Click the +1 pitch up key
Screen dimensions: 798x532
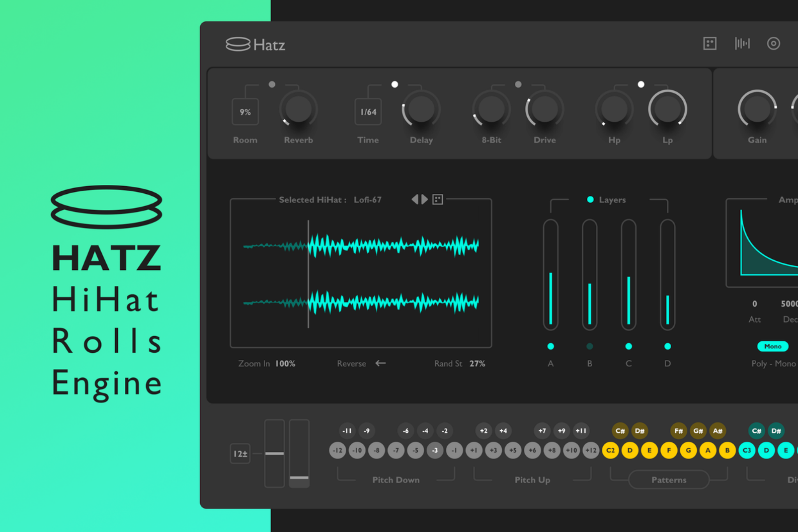474,450
